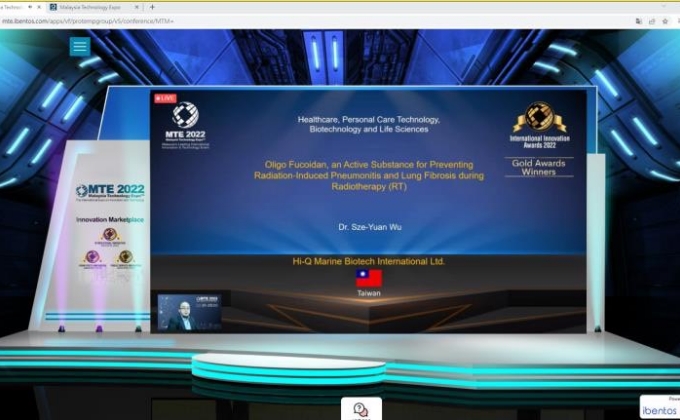Click the translate icon in the address bar
Screen dimensions: 680x420
639,21
